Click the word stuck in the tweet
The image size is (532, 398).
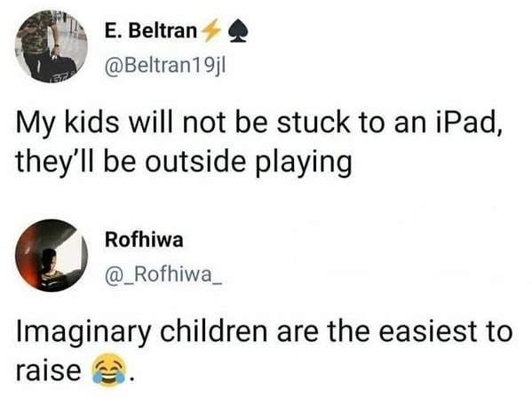[x=314, y=123]
